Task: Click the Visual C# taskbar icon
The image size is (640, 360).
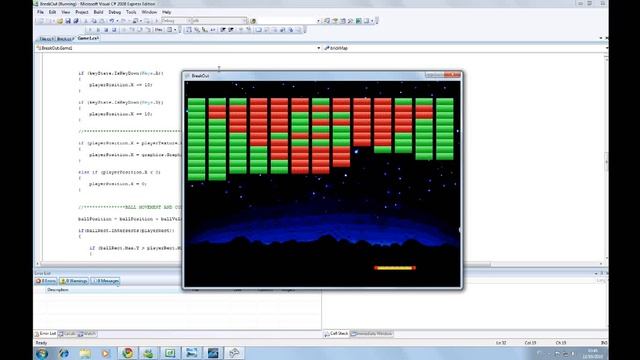Action: pos(170,353)
